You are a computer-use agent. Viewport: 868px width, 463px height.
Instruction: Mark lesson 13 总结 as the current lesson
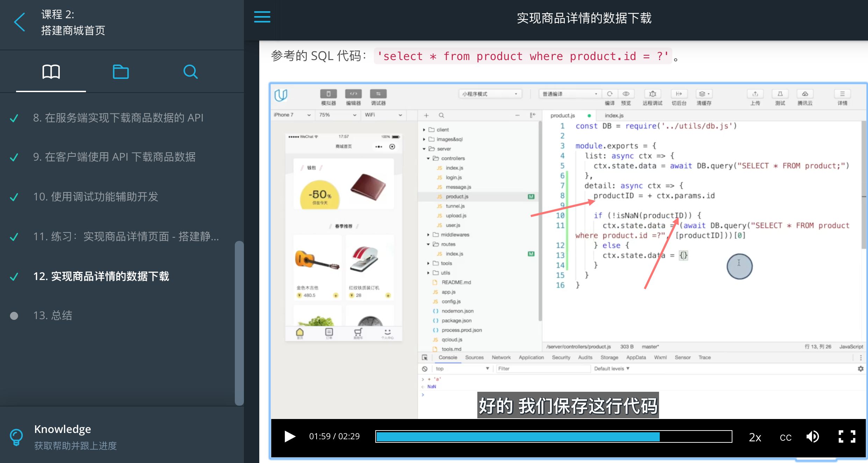point(52,315)
